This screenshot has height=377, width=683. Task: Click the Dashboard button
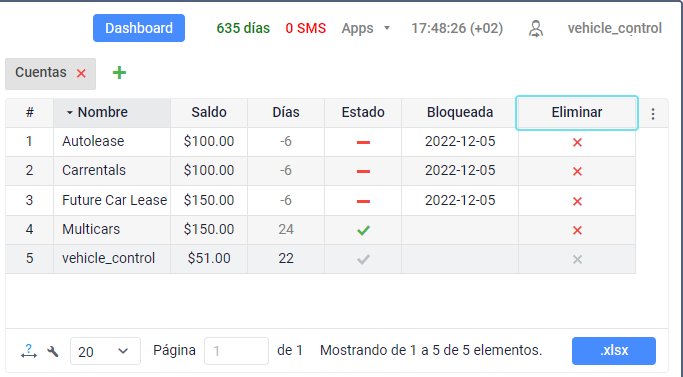[x=139, y=28]
